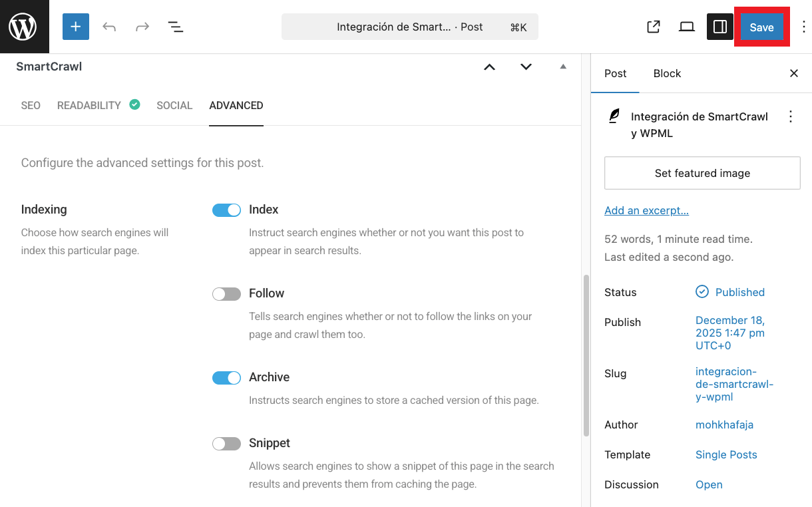Switch to the Social tab

click(174, 105)
